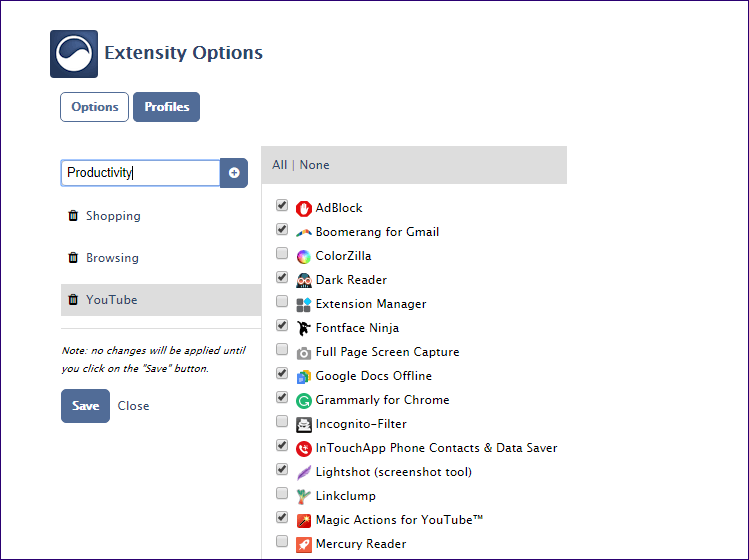
Task: Switch to the Profiles tab
Action: pos(166,107)
